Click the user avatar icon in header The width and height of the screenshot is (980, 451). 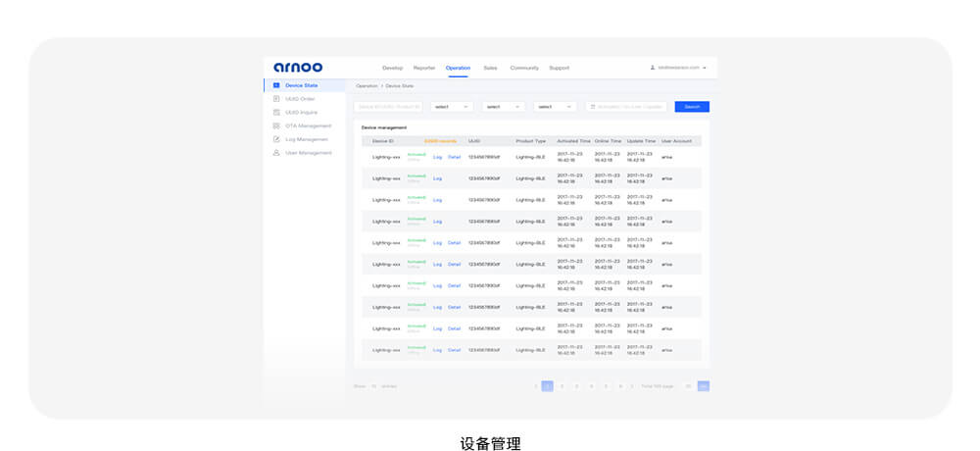[653, 68]
